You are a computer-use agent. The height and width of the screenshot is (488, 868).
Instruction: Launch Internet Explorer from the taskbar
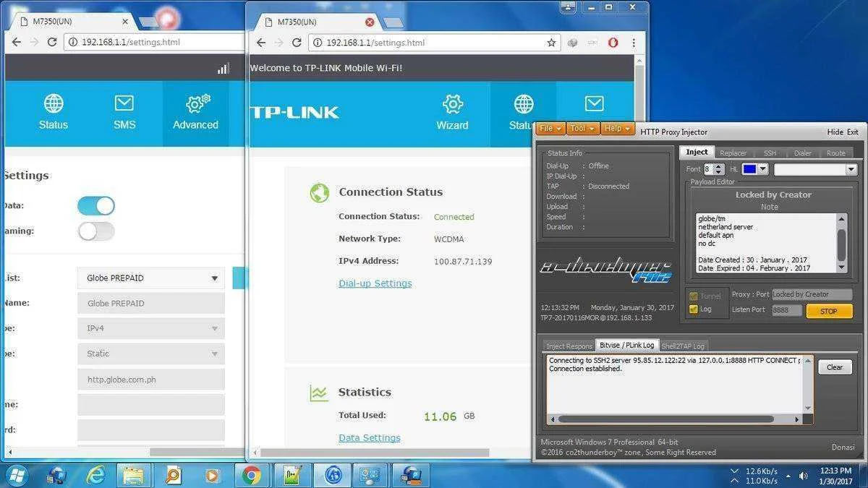95,475
